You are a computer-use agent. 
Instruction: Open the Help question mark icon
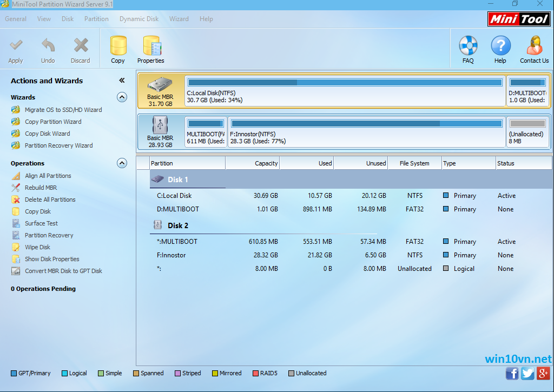click(500, 45)
